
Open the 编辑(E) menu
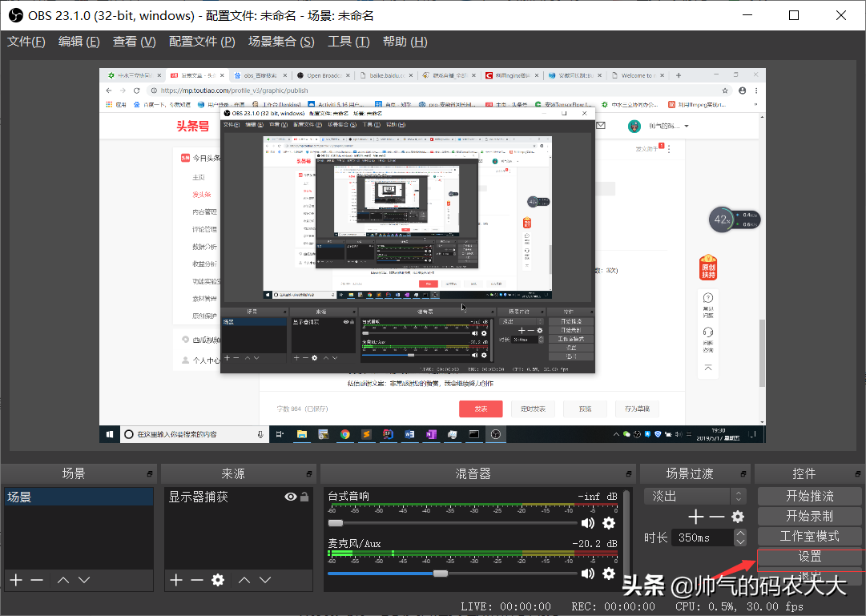pyautogui.click(x=79, y=42)
